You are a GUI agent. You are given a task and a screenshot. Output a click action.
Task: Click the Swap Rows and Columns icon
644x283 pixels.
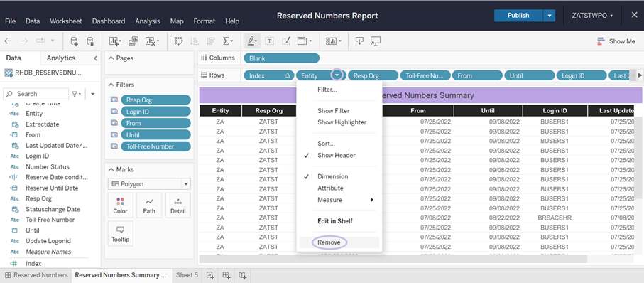click(x=178, y=41)
